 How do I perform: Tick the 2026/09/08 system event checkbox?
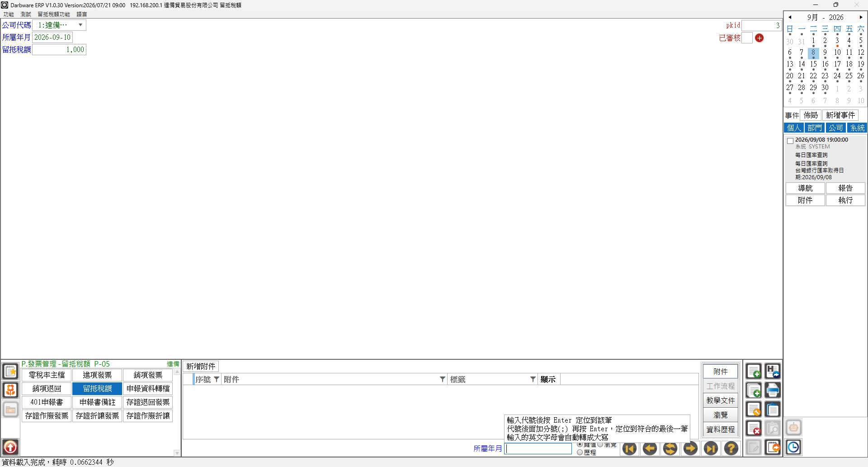pyautogui.click(x=790, y=141)
